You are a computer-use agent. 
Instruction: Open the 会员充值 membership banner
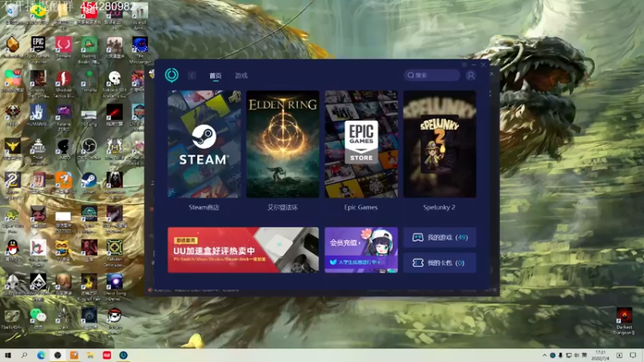click(361, 250)
